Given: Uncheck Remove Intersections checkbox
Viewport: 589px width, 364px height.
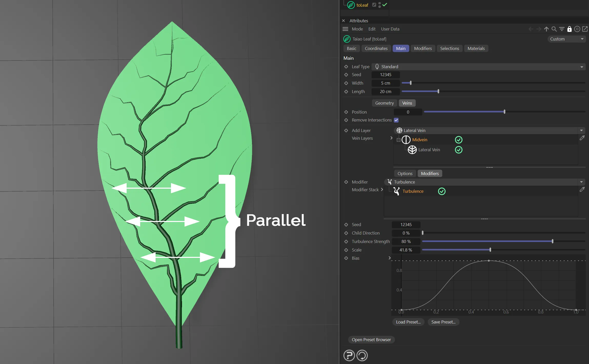Looking at the screenshot, I should point(396,120).
